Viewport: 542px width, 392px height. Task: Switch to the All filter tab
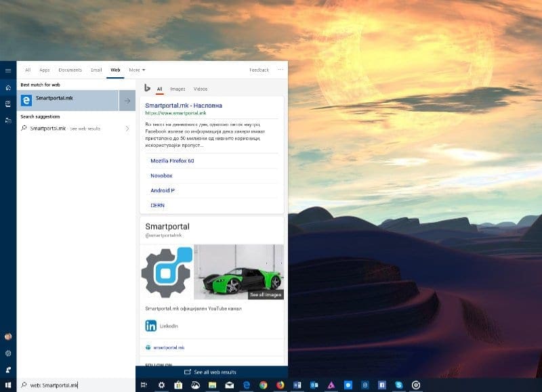point(28,70)
